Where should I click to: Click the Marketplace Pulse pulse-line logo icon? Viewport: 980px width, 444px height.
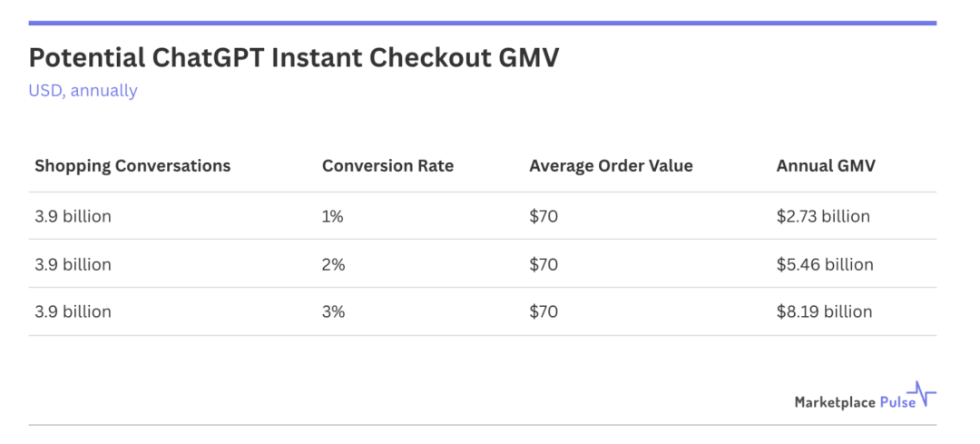(926, 395)
